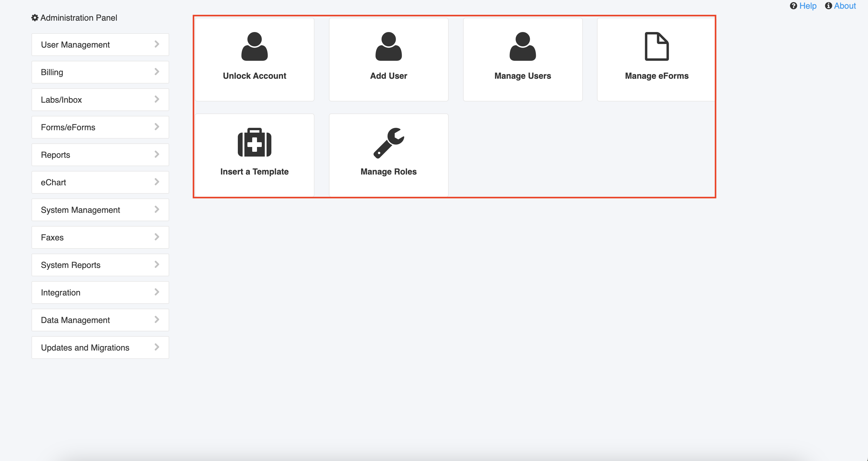Click the Manage eForms label text
The height and width of the screenshot is (461, 868).
pos(657,76)
